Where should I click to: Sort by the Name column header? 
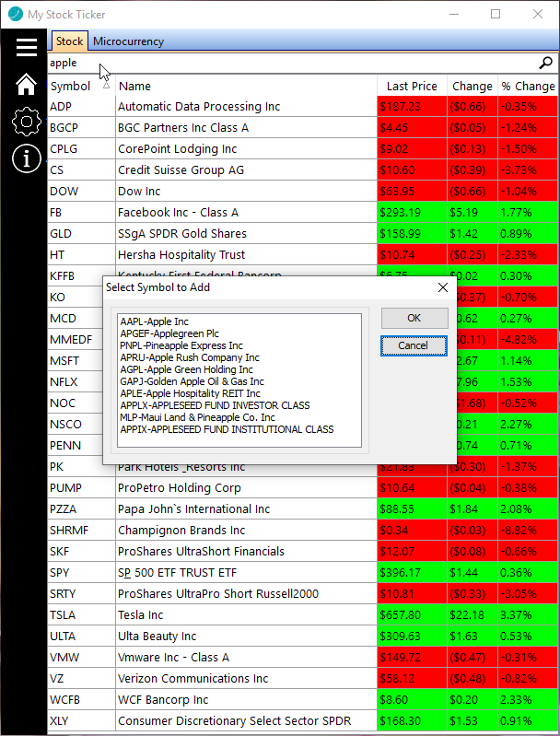click(x=247, y=87)
